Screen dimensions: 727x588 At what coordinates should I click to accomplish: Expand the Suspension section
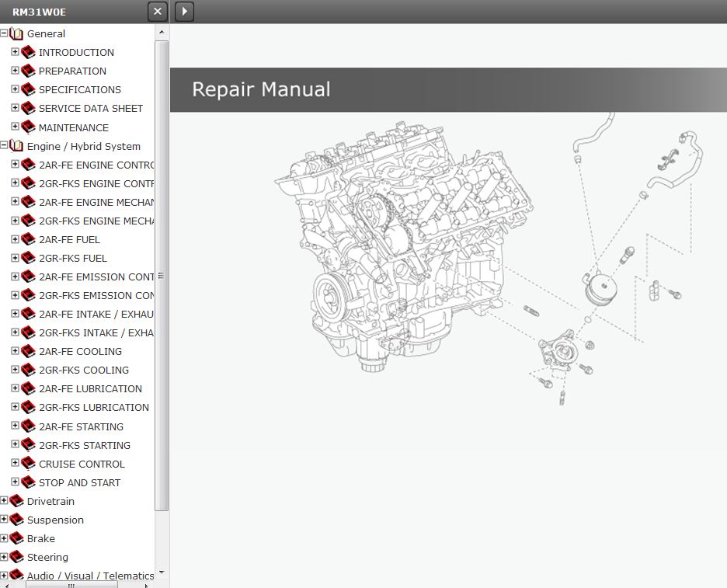[4, 520]
